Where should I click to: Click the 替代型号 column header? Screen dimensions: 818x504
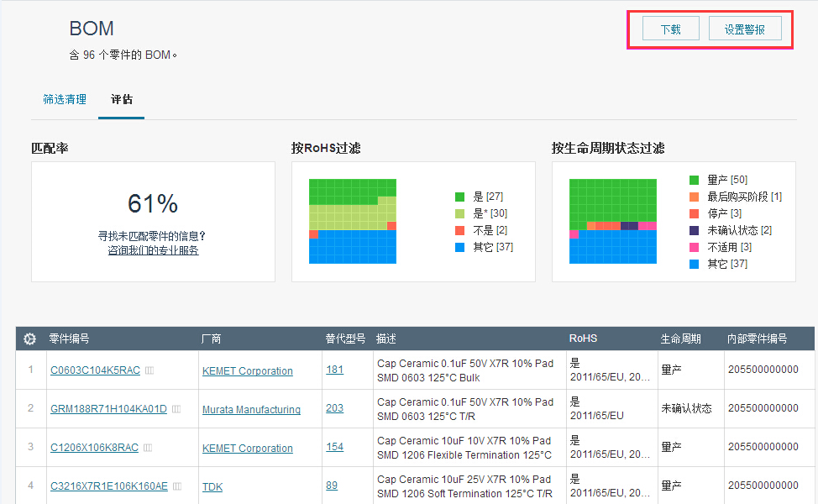(345, 339)
